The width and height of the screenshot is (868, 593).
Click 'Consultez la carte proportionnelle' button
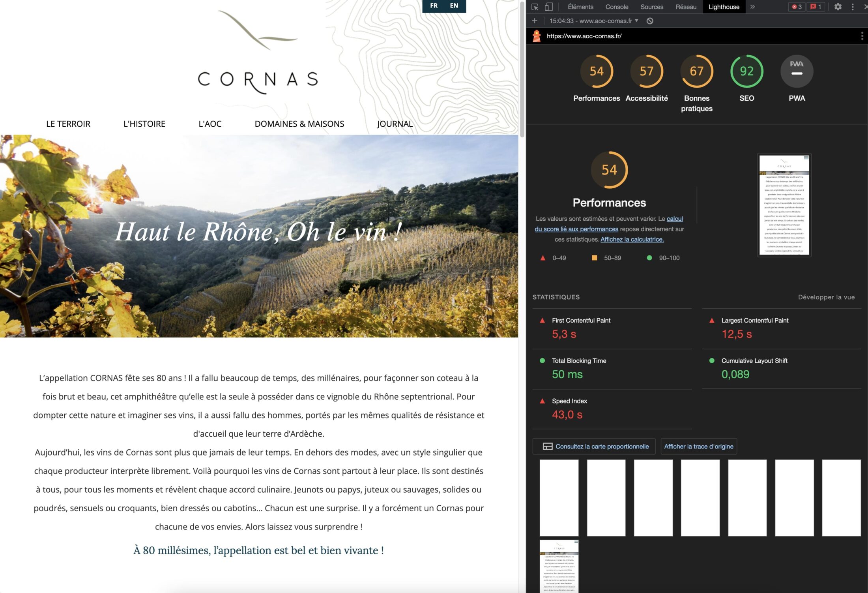pos(594,447)
